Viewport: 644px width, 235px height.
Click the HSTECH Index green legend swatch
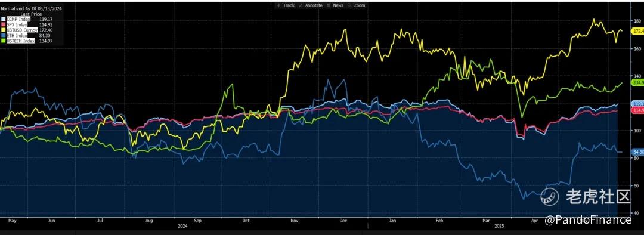4,41
